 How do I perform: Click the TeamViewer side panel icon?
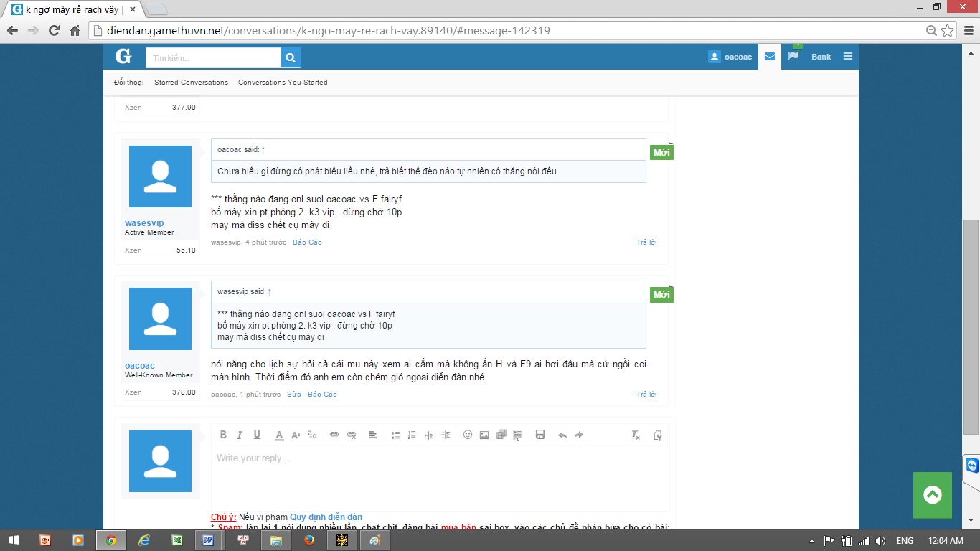(971, 466)
